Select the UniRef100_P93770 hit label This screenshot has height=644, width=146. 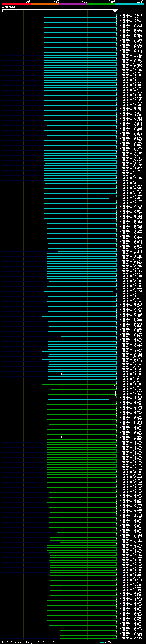tap(131, 366)
